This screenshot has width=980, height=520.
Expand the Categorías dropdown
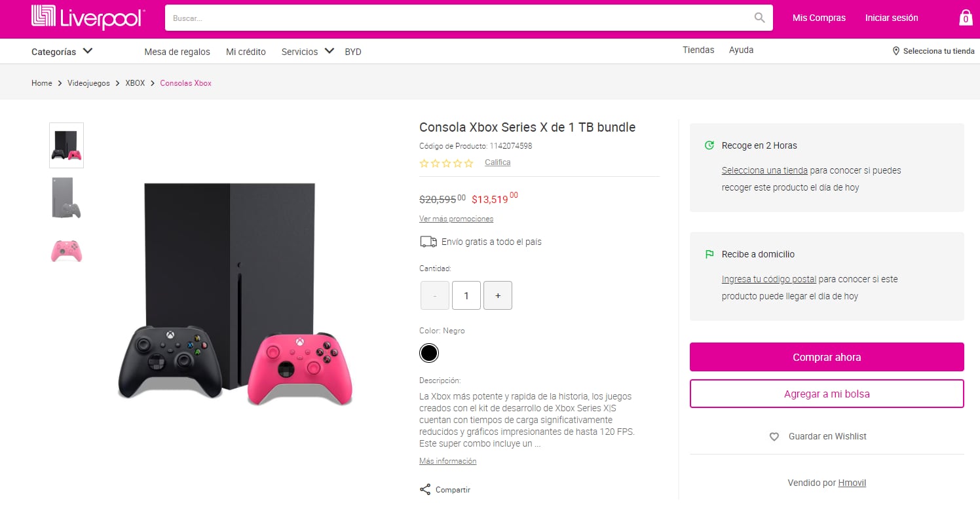point(62,52)
